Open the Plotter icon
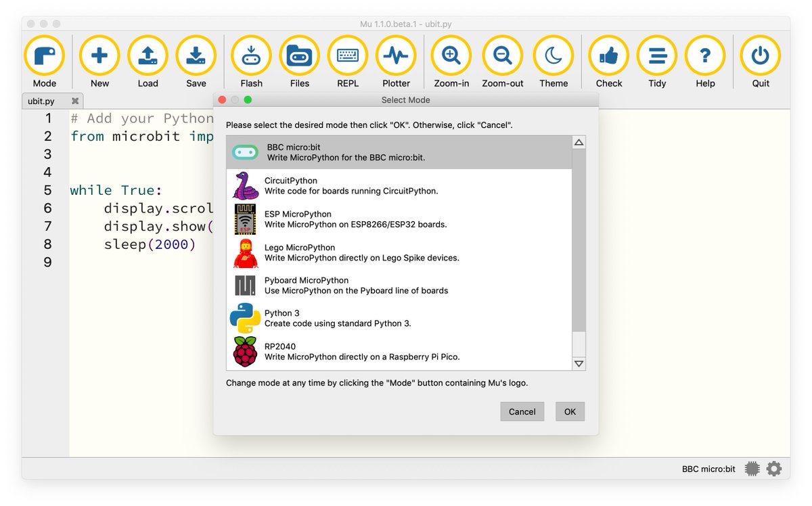 [x=396, y=55]
